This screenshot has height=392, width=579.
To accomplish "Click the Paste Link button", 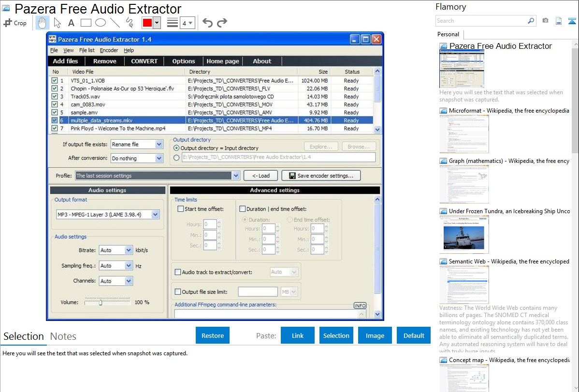I will [x=298, y=335].
